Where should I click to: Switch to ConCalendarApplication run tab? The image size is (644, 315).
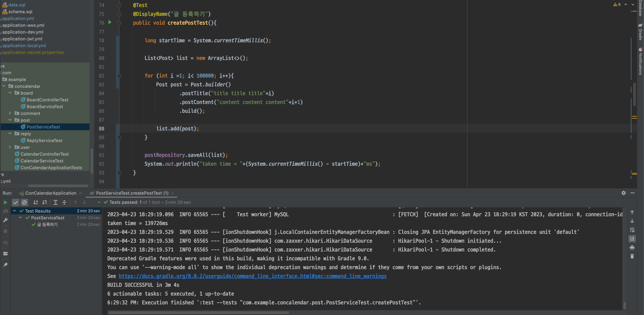pos(50,193)
